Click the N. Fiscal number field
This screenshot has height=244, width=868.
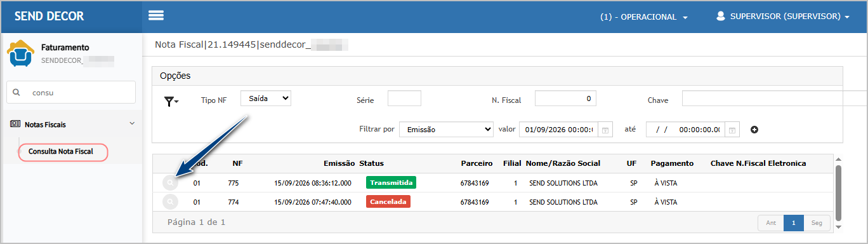565,98
